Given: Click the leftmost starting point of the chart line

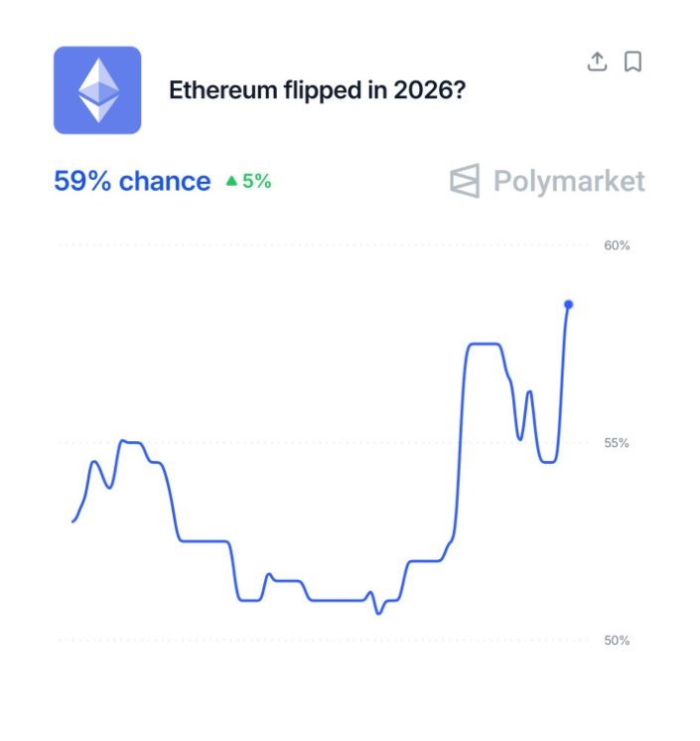Looking at the screenshot, I should click(x=72, y=521).
